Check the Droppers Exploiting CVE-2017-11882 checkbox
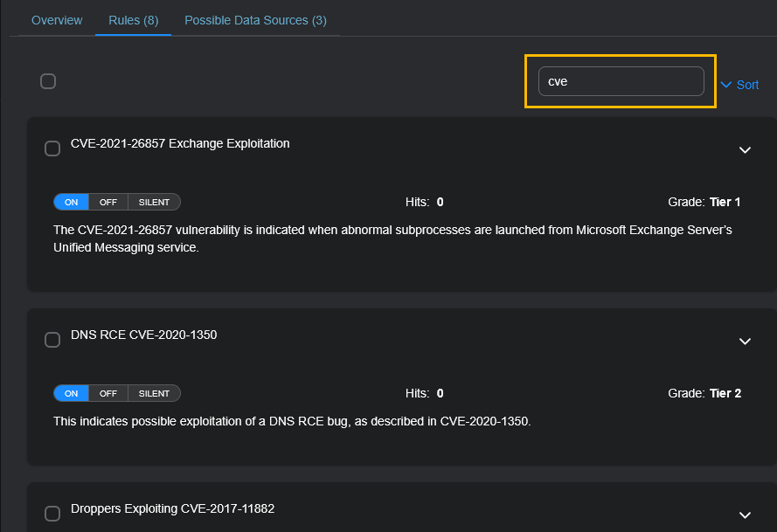This screenshot has height=532, width=777. pyautogui.click(x=52, y=513)
